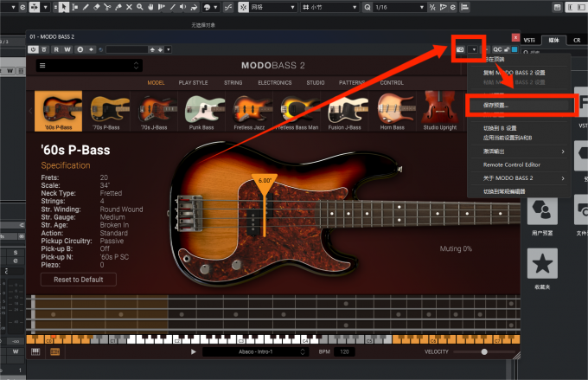
Task: Select the hand Comp tool
Action: pos(150,7)
